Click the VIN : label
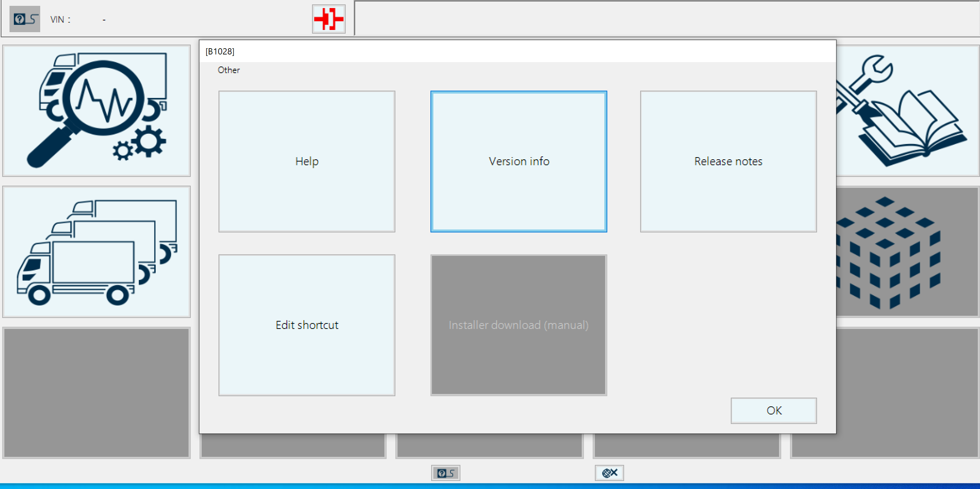Screen dimensions: 980x489 pos(60,19)
